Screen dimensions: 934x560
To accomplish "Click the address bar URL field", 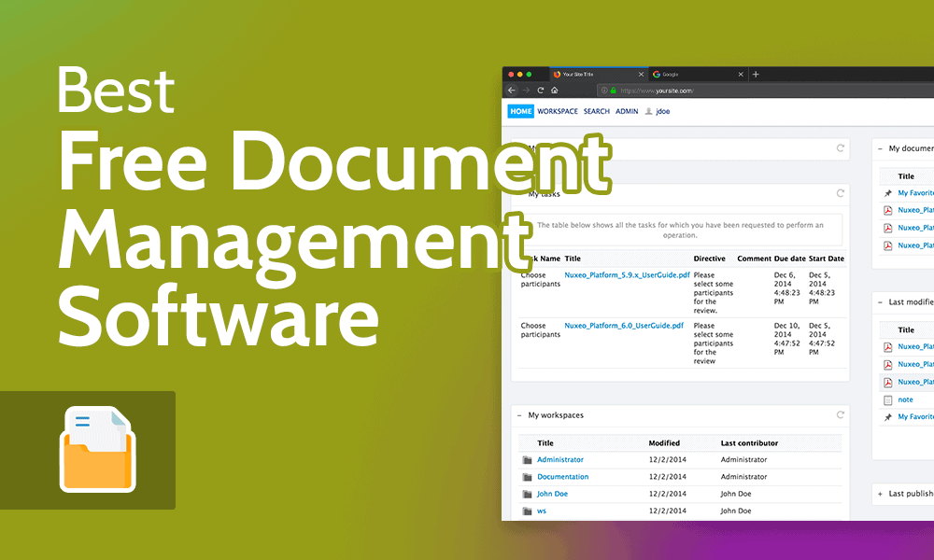I will point(766,91).
